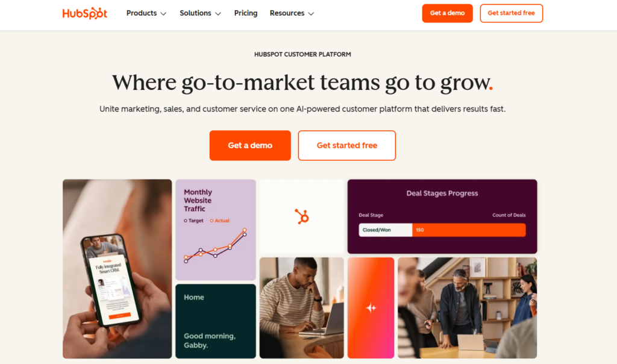Viewport: 617px width, 364px height.
Task: Expand the Products chevron arrow
Action: tap(163, 14)
